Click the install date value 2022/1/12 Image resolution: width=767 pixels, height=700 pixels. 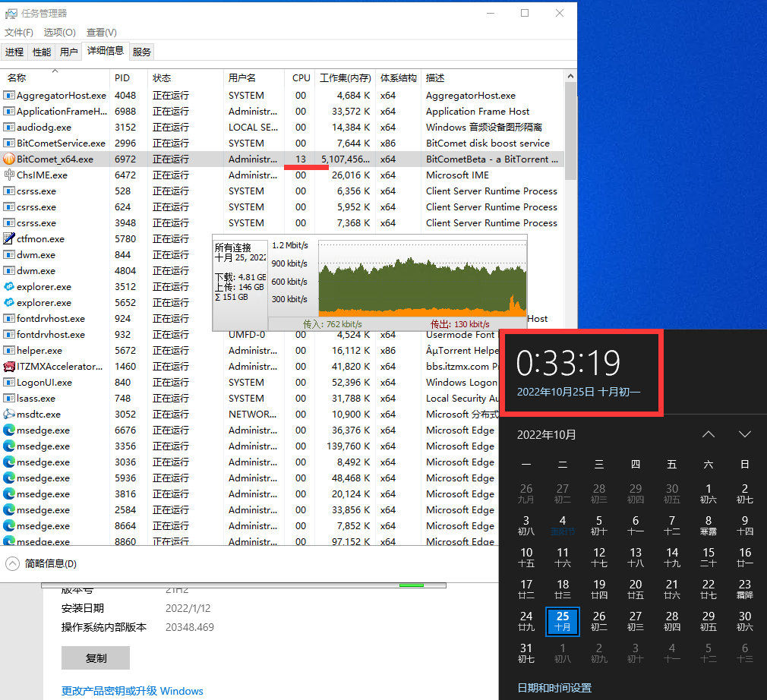tap(188, 608)
